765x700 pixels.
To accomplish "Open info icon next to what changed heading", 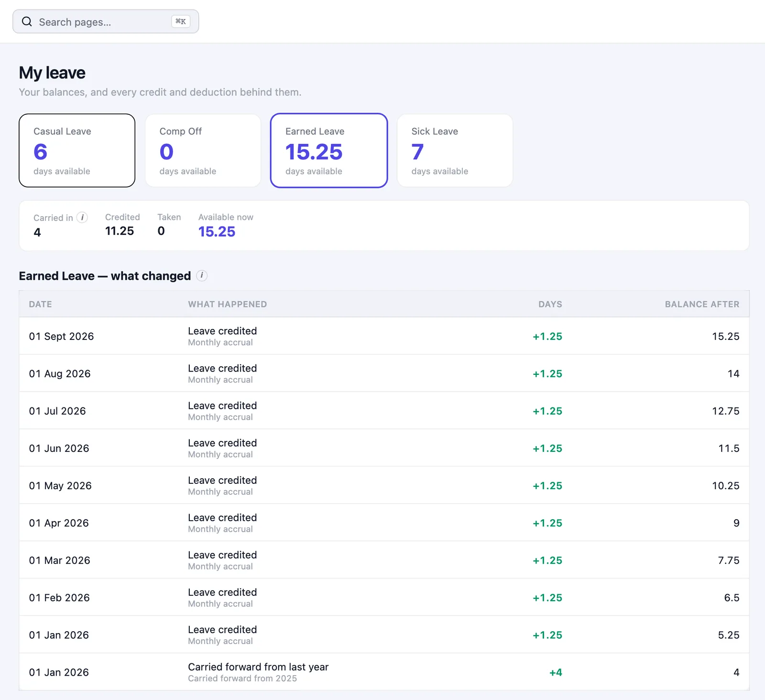I will 202,275.
